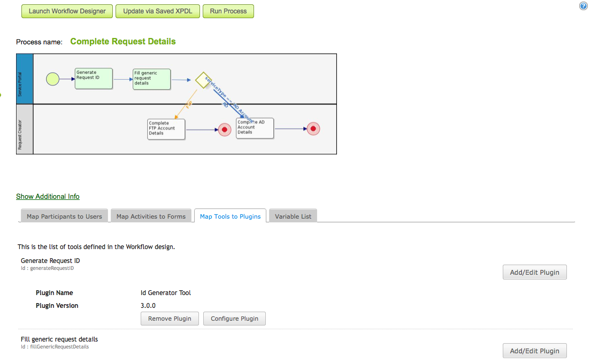
Task: Remove the Id Generator Tool plugin
Action: coord(170,319)
